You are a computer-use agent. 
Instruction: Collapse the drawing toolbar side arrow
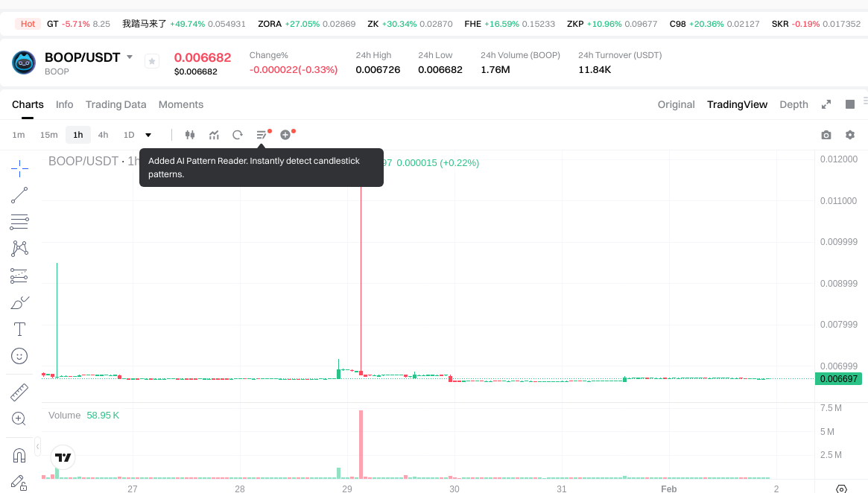click(x=38, y=445)
